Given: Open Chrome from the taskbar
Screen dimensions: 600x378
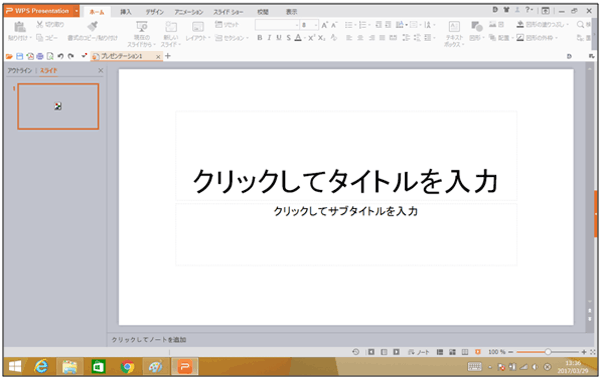Looking at the screenshot, I should point(127,367).
